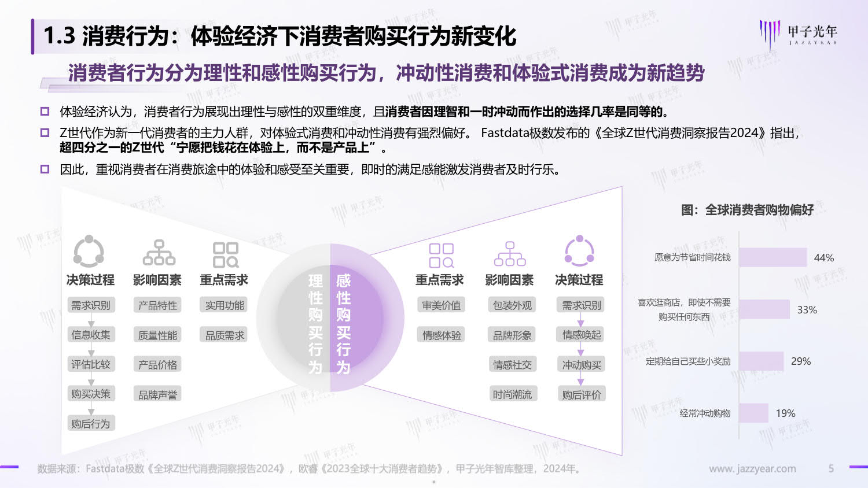This screenshot has width=868, height=488.
Task: Click the 购后行为 step box
Action: tap(91, 424)
